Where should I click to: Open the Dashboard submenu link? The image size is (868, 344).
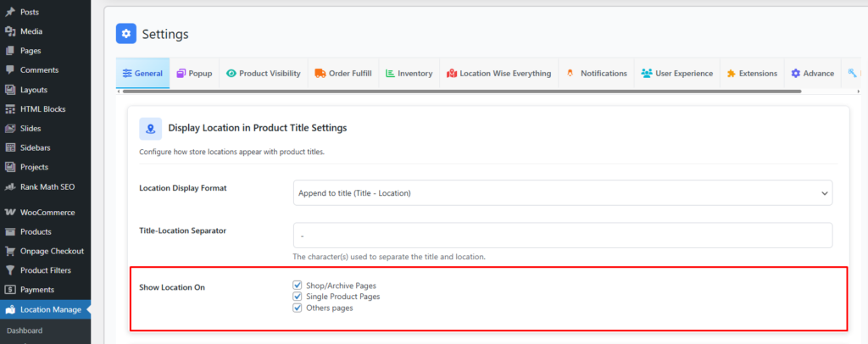point(25,330)
